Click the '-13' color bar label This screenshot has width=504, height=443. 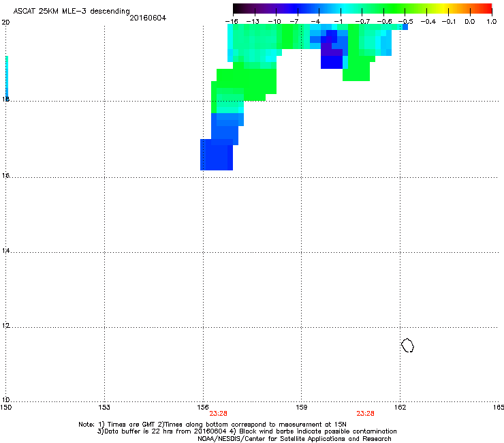253,22
